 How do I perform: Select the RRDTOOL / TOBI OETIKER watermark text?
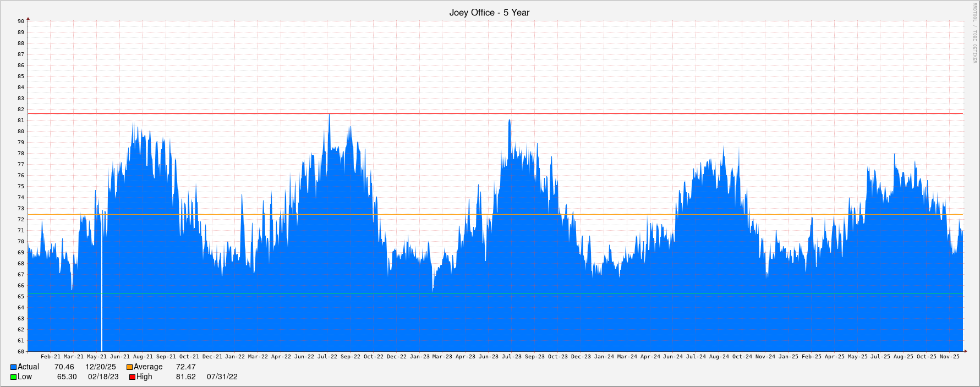(974, 33)
